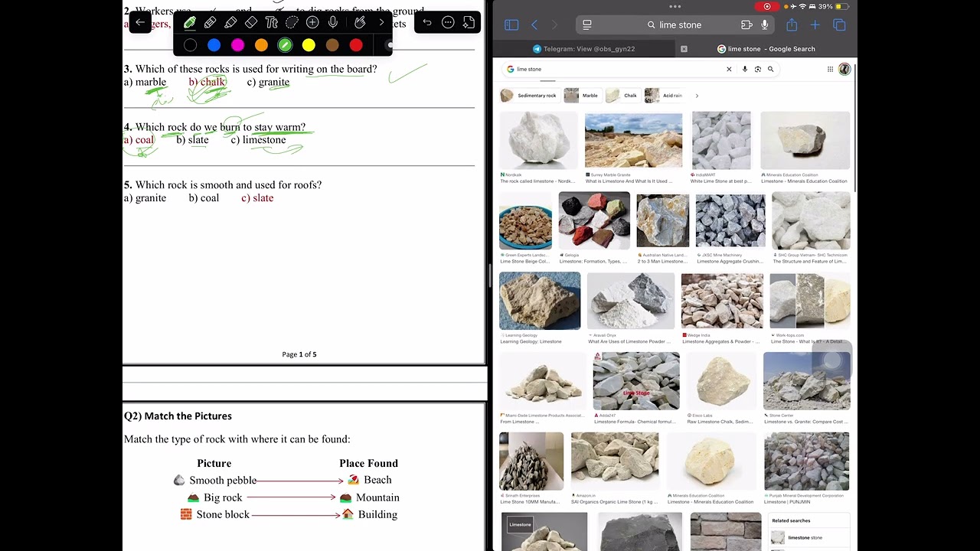Filter images by Chalk chip
Image resolution: width=980 pixels, height=551 pixels.
[x=622, y=96]
